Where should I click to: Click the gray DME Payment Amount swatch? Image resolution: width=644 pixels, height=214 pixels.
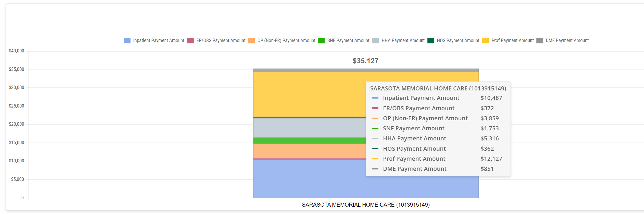540,40
